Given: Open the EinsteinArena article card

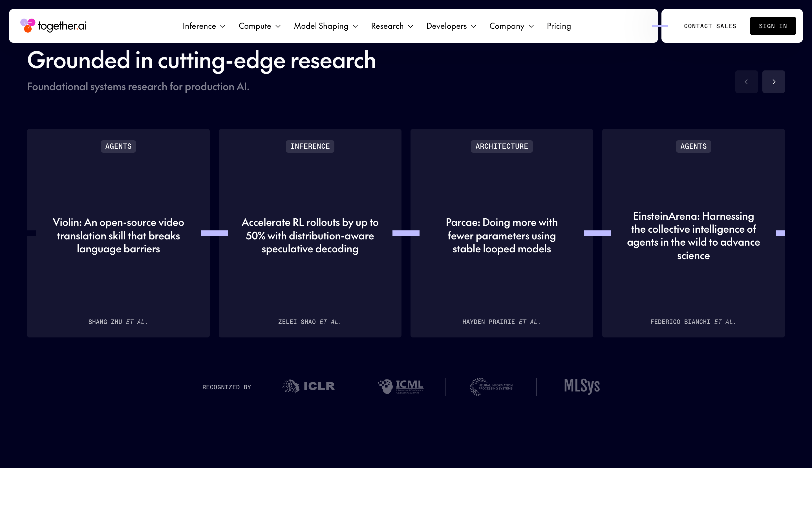Looking at the screenshot, I should (693, 233).
